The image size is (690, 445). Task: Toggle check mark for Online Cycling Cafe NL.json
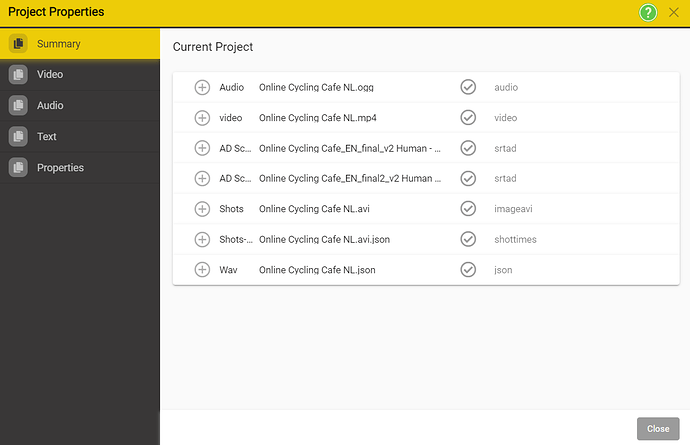468,269
